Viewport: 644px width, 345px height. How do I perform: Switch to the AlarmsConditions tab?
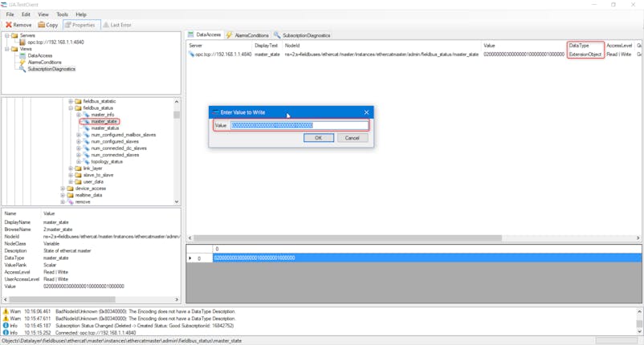(x=247, y=35)
